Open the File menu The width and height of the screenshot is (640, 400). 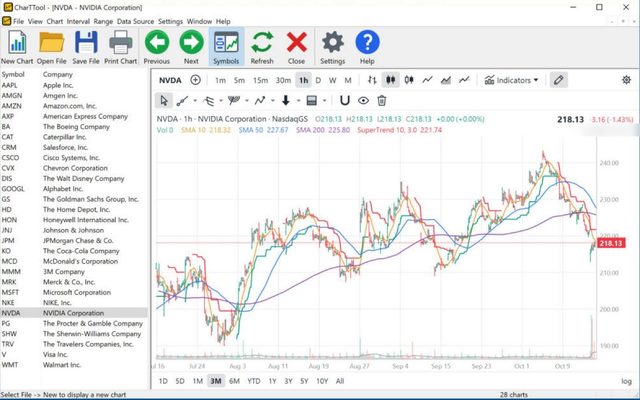click(18, 21)
